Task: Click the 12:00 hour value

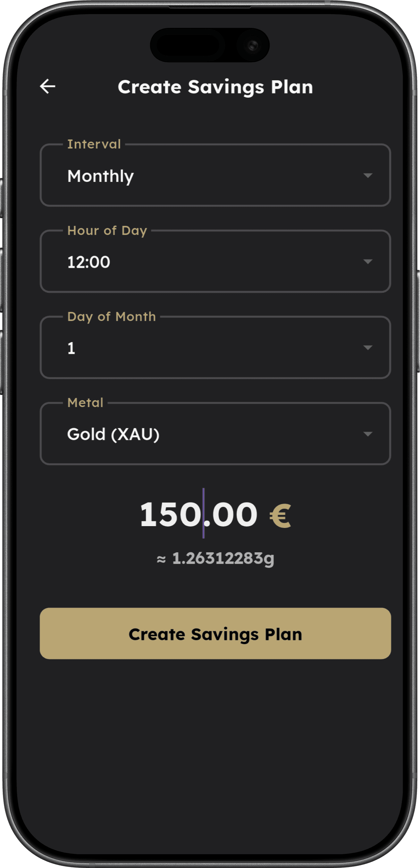Action: [89, 263]
